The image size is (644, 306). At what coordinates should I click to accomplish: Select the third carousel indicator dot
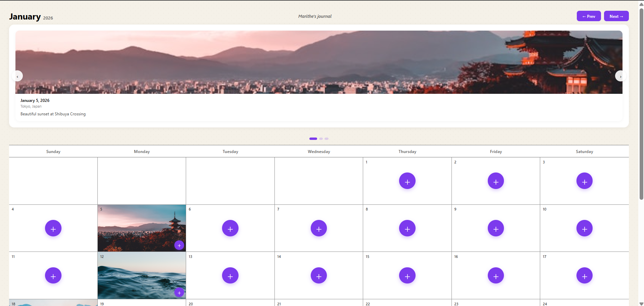point(327,139)
